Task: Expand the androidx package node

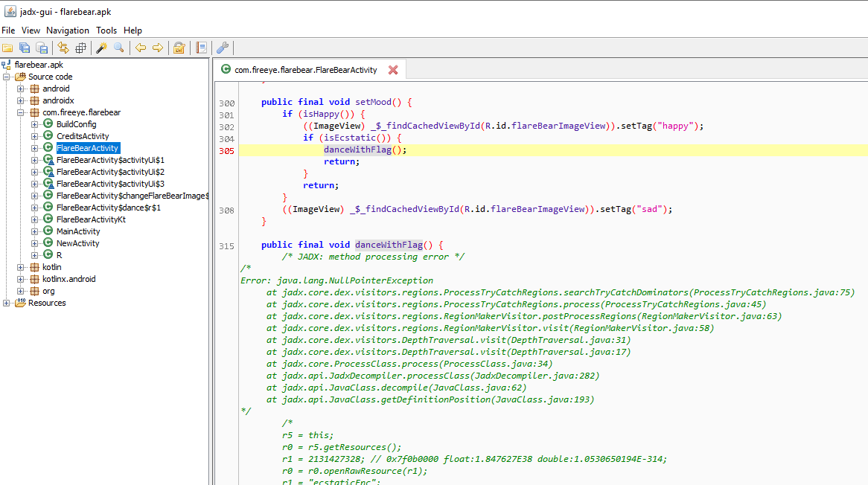Action: 21,100
